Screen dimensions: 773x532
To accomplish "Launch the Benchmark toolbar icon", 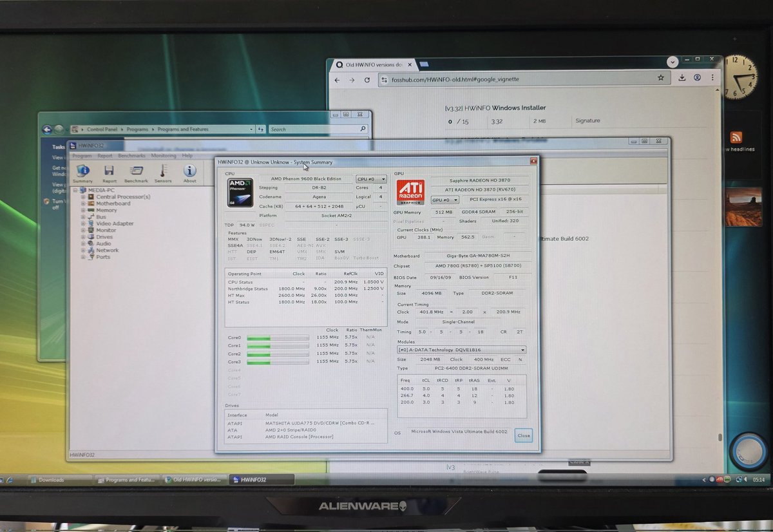I will 136,173.
